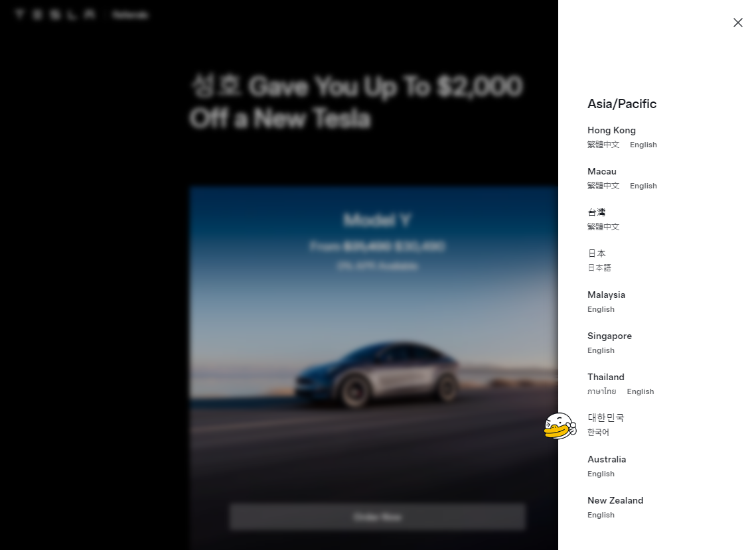Image resolution: width=756 pixels, height=550 pixels.
Task: Close the region selector panel
Action: click(x=737, y=23)
